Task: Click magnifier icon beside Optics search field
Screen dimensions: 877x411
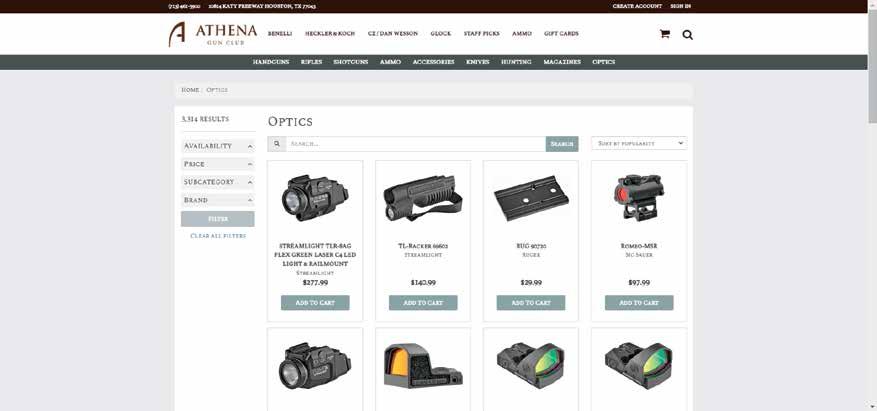Action: (x=277, y=144)
